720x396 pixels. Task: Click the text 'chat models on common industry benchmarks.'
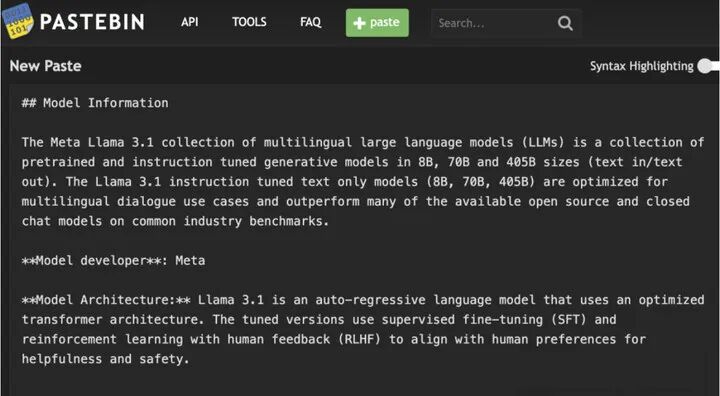pyautogui.click(x=175, y=221)
